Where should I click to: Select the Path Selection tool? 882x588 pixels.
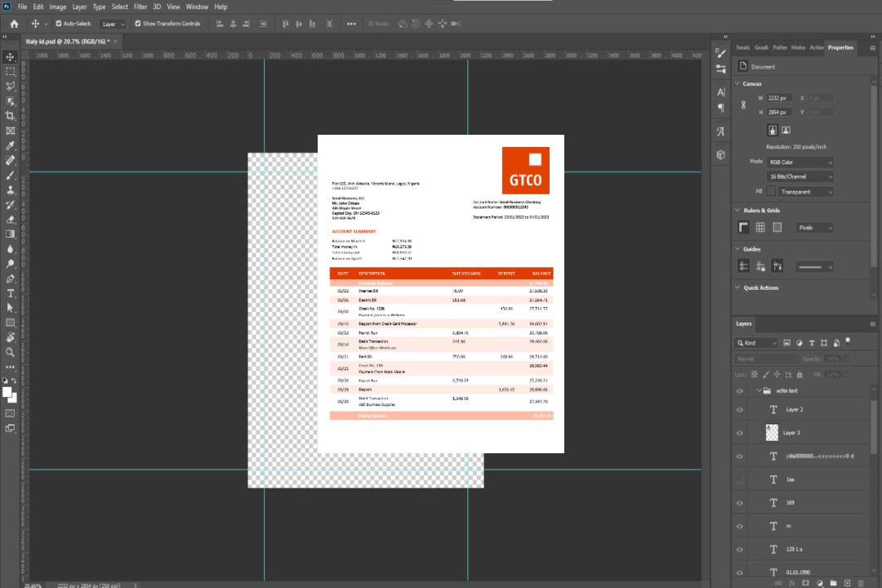point(10,308)
